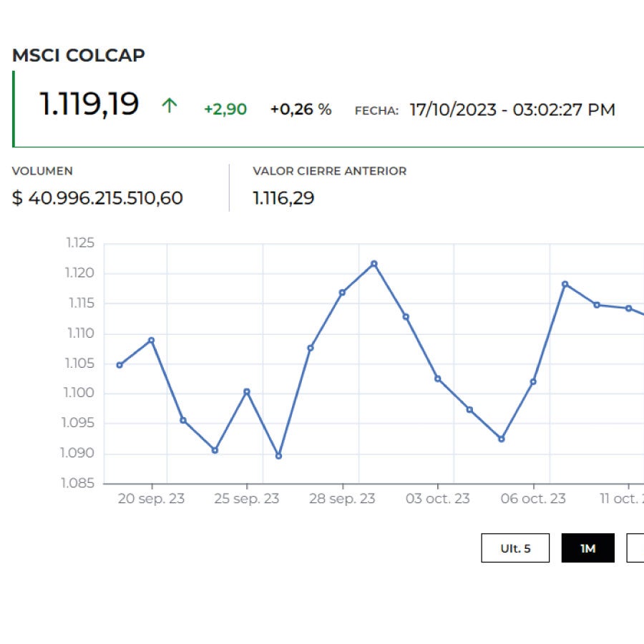This screenshot has height=644, width=644.
Task: Toggle the Ult. 5 view
Action: pyautogui.click(x=516, y=547)
